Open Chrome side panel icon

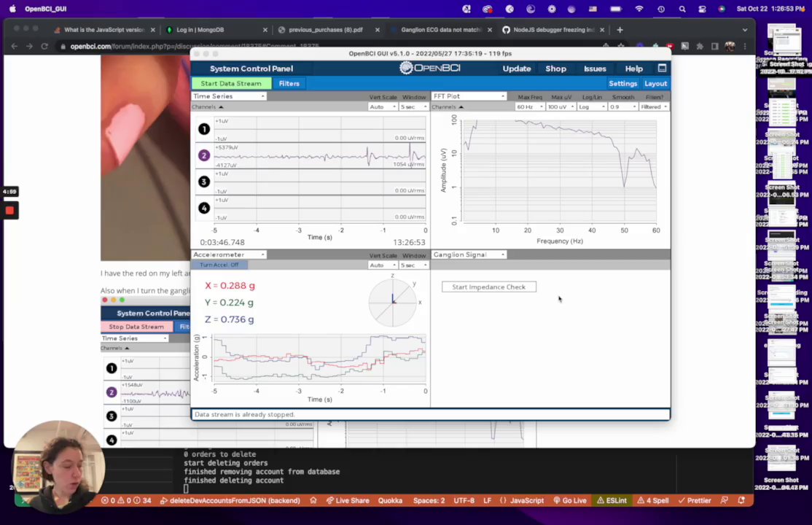coord(714,46)
